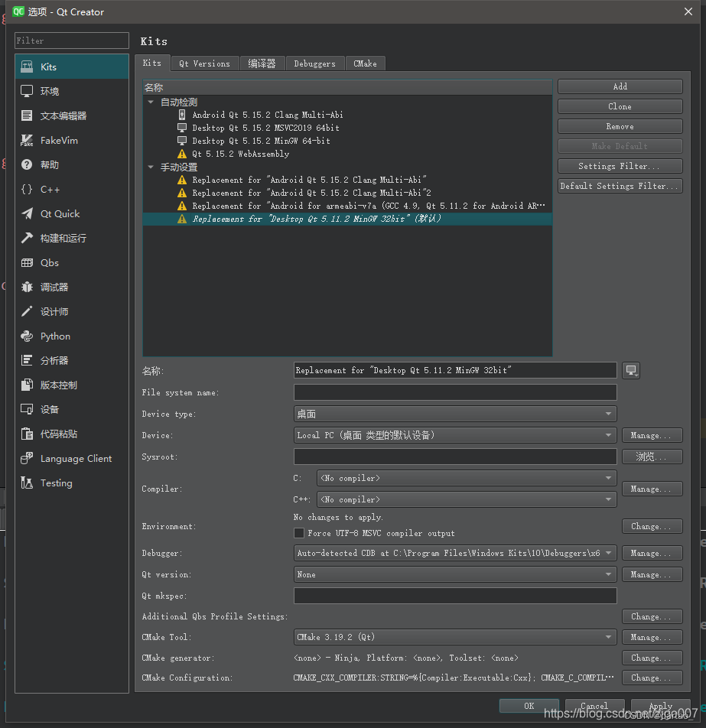Image resolution: width=706 pixels, height=728 pixels.
Task: Switch to the Qt Versions tab
Action: (x=205, y=63)
